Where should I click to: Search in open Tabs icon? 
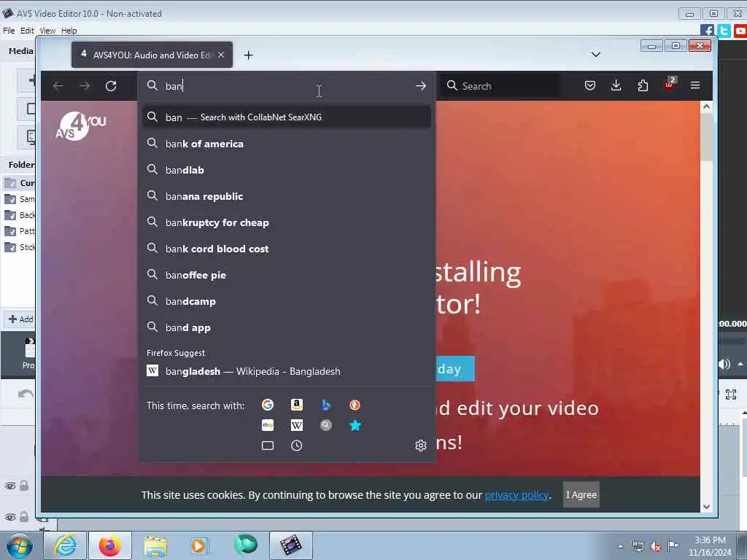coord(268,446)
